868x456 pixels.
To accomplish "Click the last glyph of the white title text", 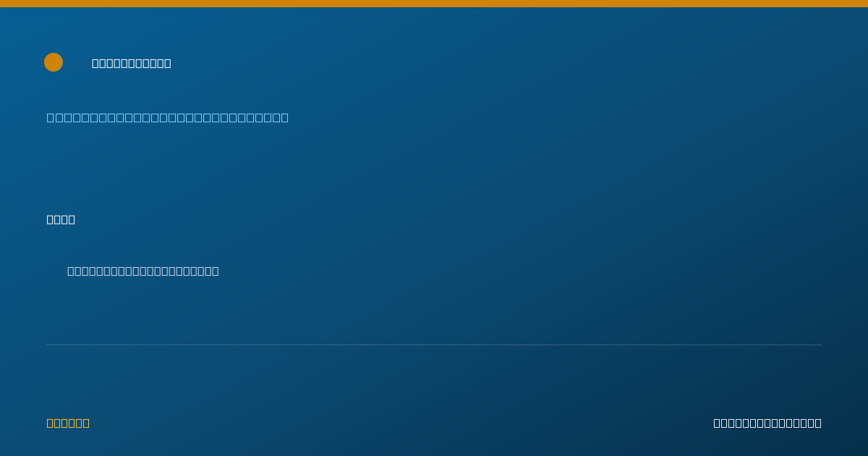I will click(168, 63).
